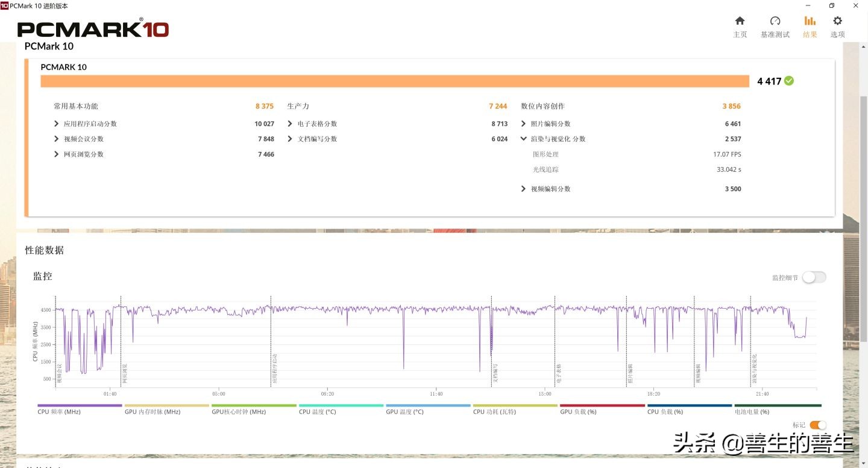This screenshot has width=868, height=468.
Task: Click the 11:40 timestamp on the monitoring chart
Action: point(436,393)
